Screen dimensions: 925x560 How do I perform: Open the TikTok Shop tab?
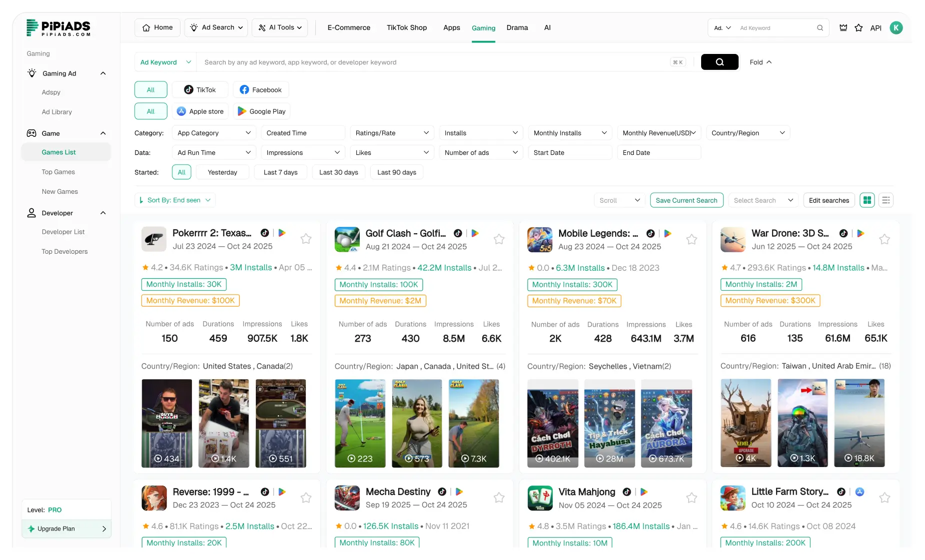tap(406, 28)
